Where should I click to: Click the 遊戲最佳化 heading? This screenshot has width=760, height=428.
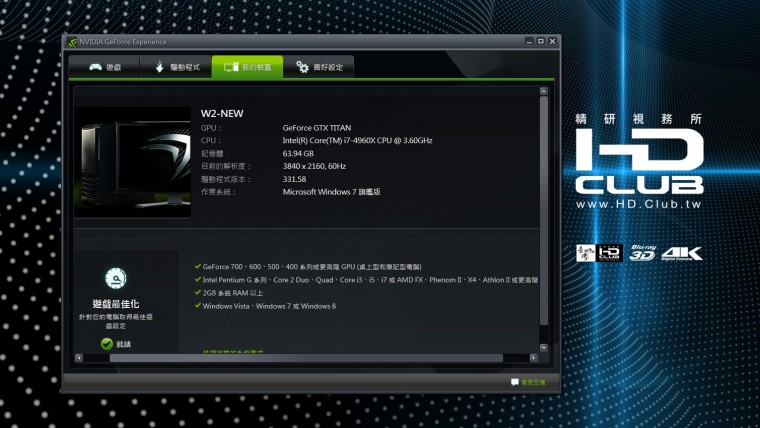click(x=116, y=304)
